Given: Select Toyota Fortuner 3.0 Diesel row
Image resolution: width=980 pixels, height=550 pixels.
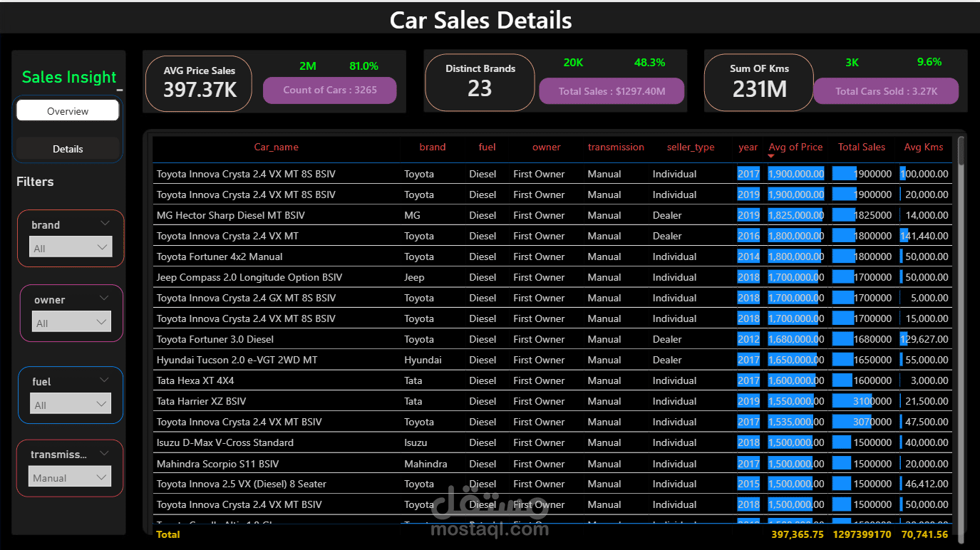Looking at the screenshot, I should coord(552,338).
